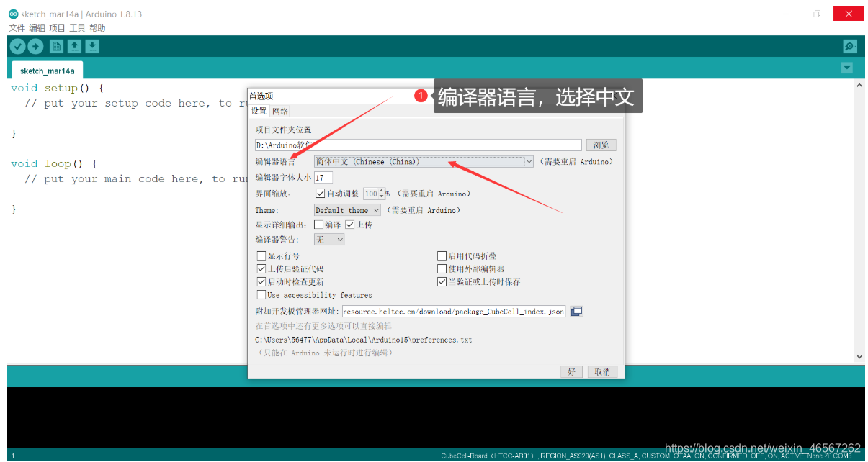Open the compiler warnings 无 dropdown
The image size is (868, 462).
[x=329, y=240]
